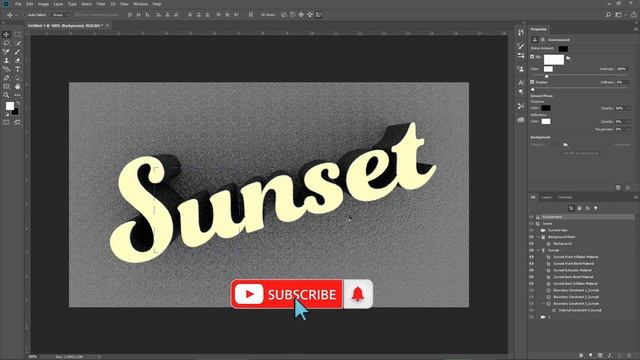
Task: Filter 3D panel by lights
Action: [x=596, y=208]
